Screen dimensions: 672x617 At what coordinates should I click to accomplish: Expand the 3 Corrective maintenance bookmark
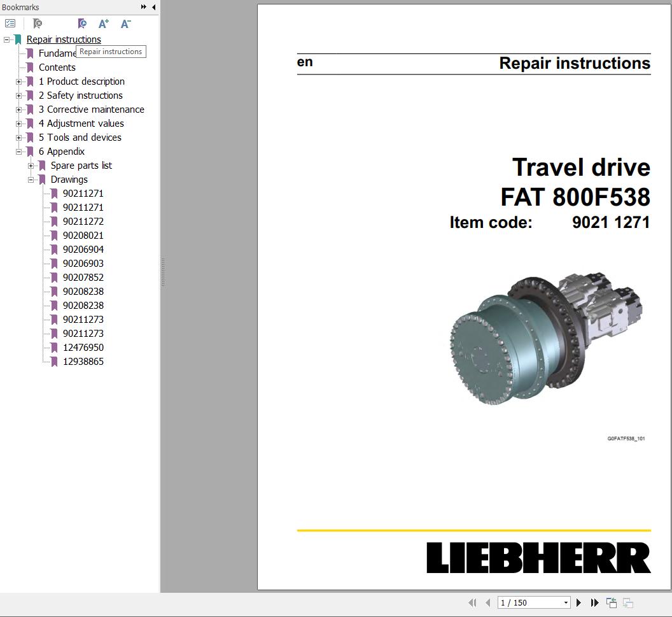tap(18, 110)
